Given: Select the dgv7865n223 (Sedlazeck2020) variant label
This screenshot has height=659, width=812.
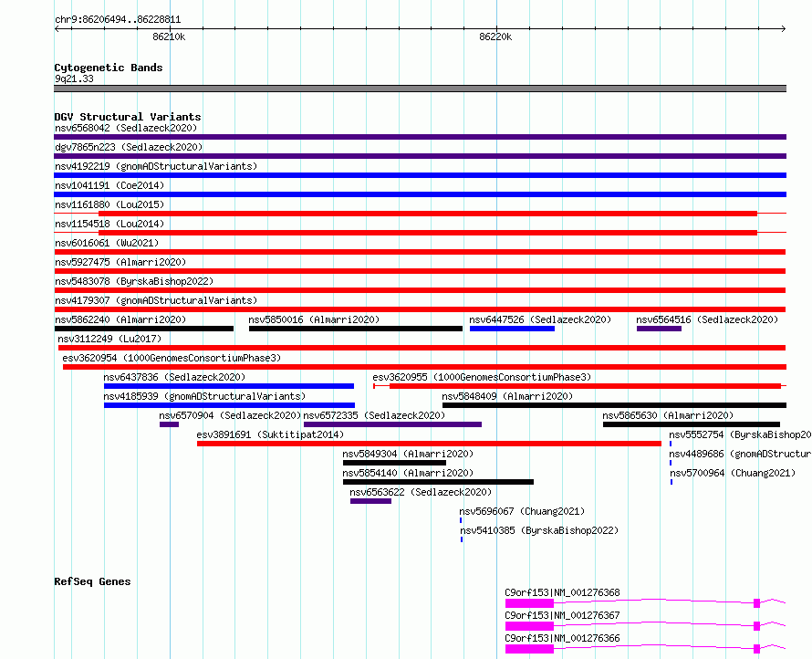Looking at the screenshot, I should [x=129, y=147].
